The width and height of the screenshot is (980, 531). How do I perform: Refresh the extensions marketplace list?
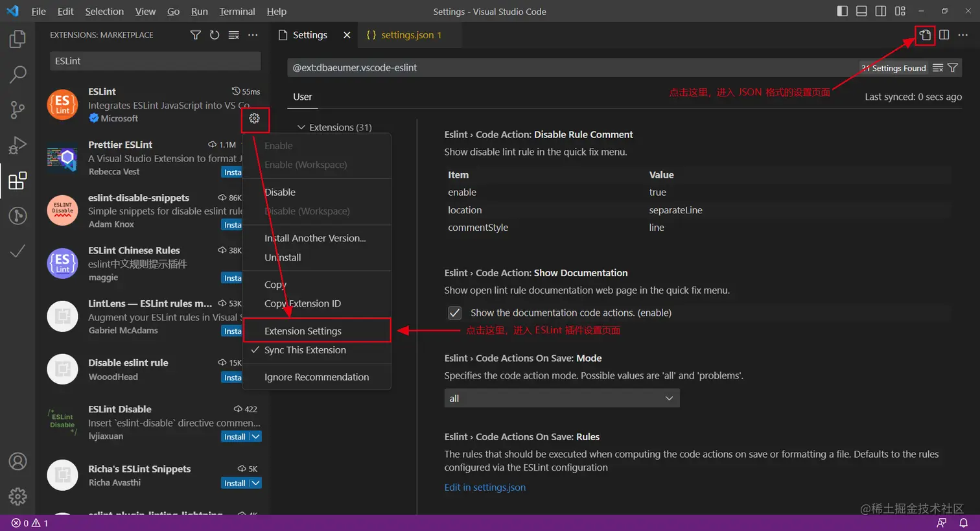(215, 35)
